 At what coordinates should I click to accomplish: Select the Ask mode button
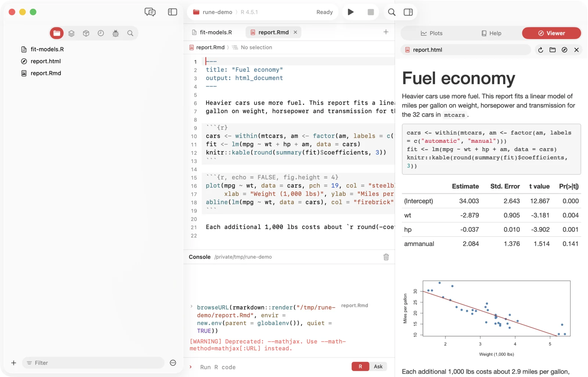(378, 367)
